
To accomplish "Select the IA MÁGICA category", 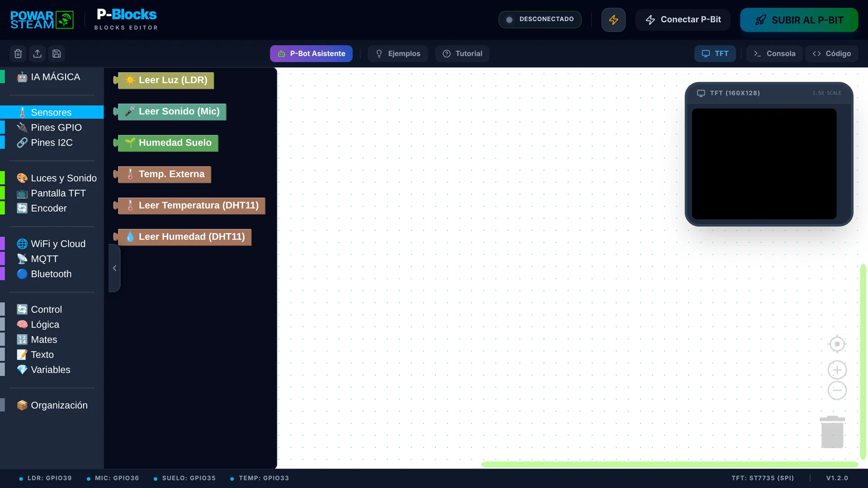I will [52, 77].
